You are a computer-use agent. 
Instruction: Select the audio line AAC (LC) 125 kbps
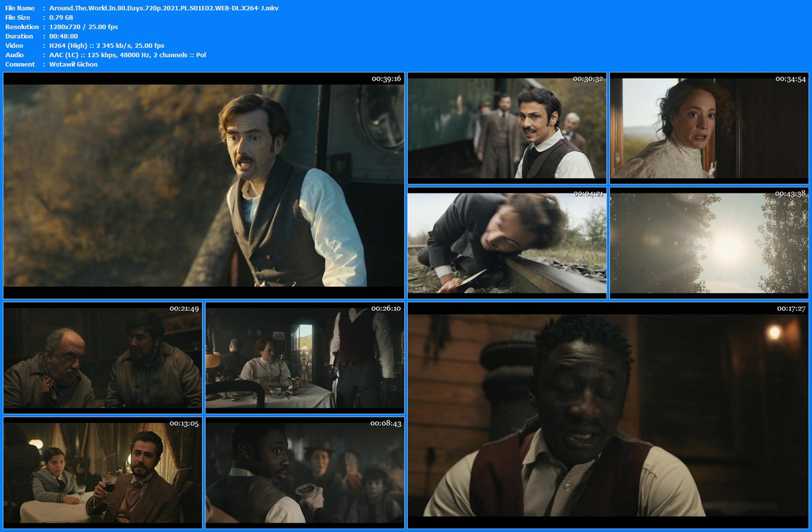(128, 55)
